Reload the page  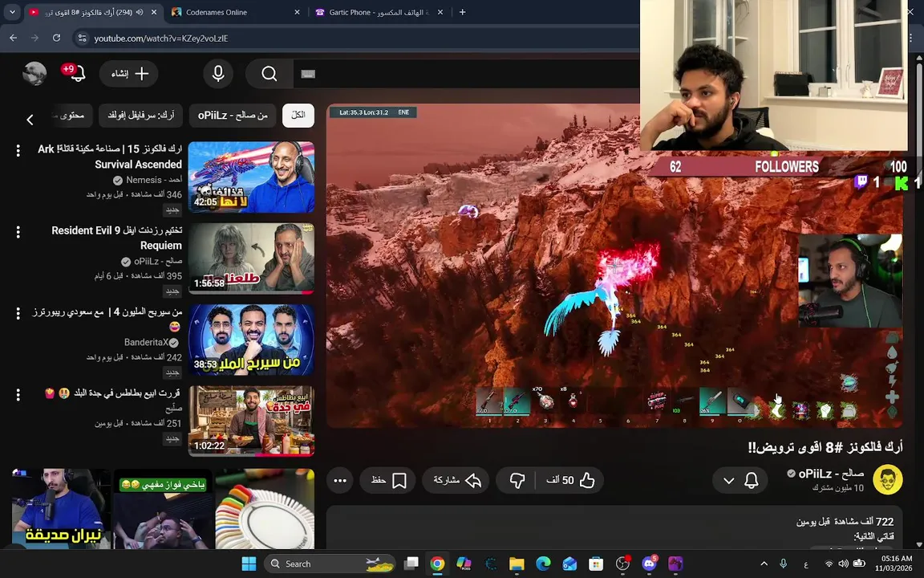(57, 38)
